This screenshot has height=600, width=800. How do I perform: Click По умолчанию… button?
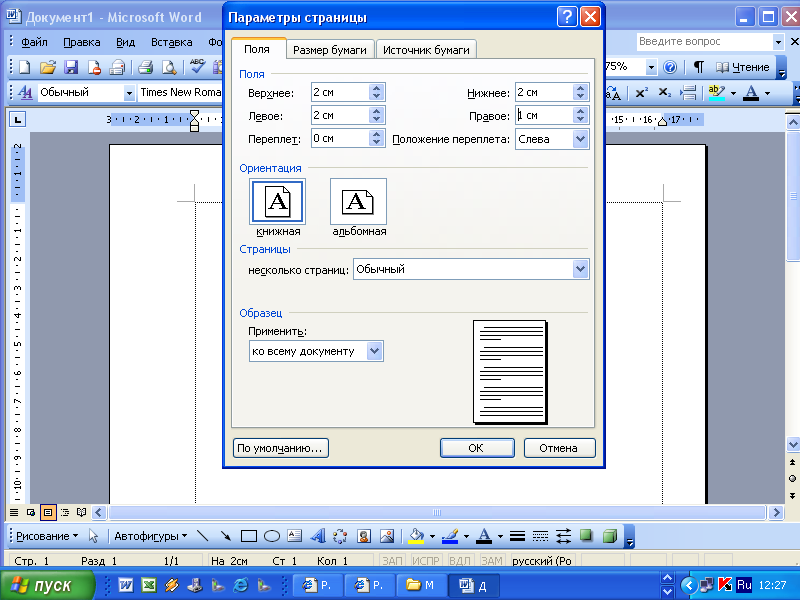(x=280, y=448)
